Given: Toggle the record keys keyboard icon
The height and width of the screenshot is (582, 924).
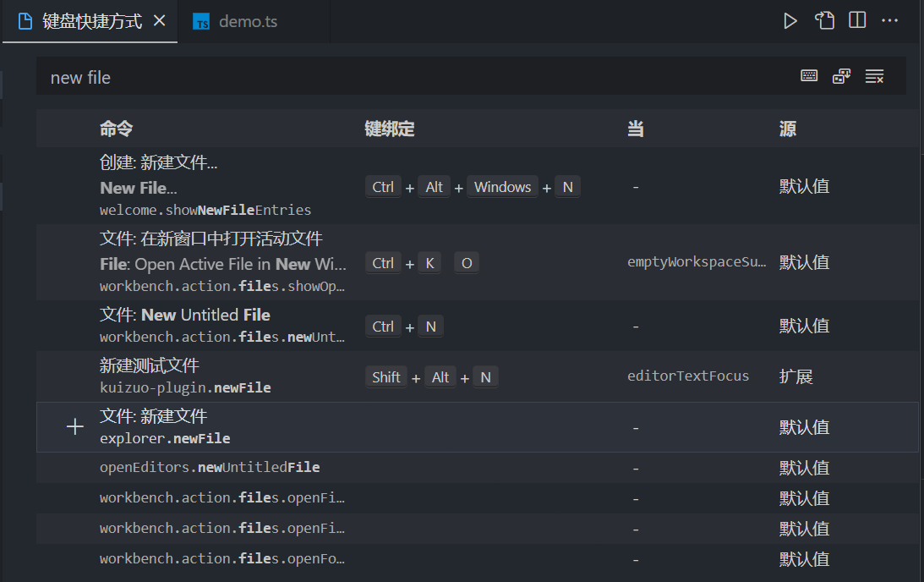Looking at the screenshot, I should [x=809, y=77].
